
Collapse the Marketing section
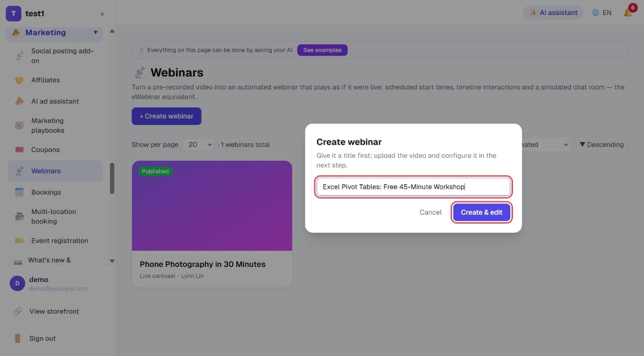95,33
